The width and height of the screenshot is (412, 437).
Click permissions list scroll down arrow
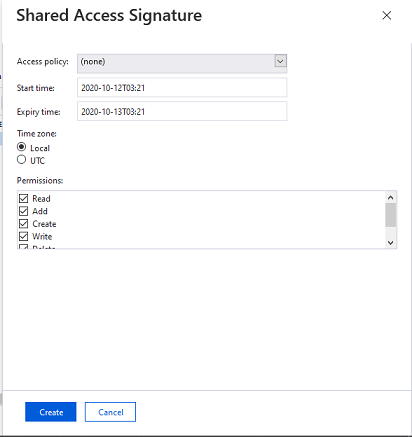coord(391,243)
